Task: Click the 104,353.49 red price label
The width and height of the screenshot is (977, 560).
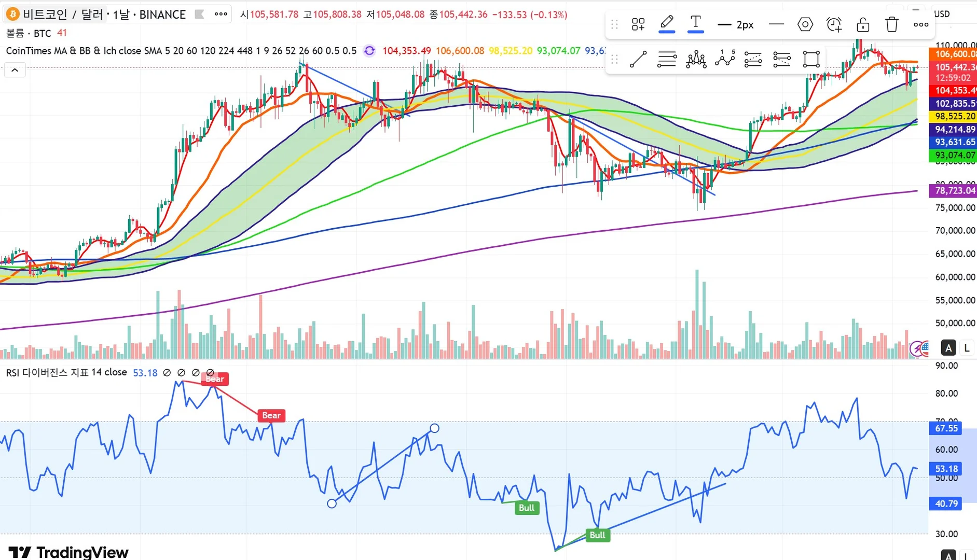Action: click(953, 91)
